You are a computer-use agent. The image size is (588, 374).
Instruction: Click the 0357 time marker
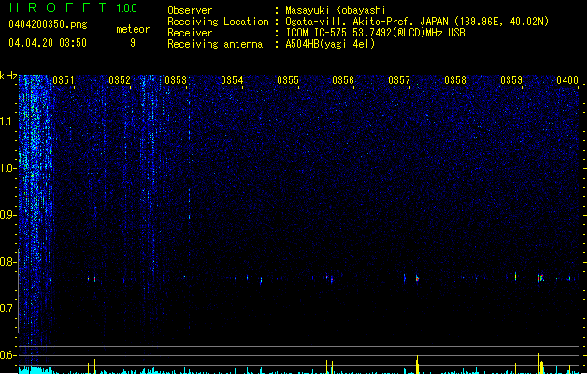(x=399, y=80)
